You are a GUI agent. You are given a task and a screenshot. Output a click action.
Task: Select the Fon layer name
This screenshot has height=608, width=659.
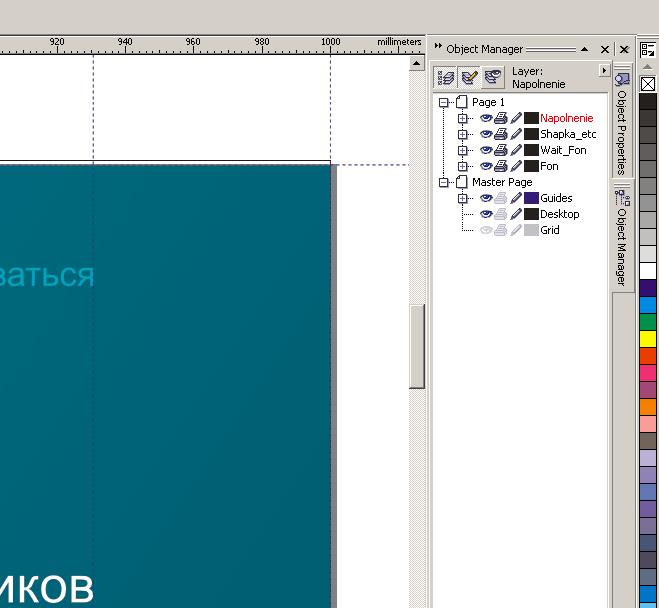pos(549,166)
